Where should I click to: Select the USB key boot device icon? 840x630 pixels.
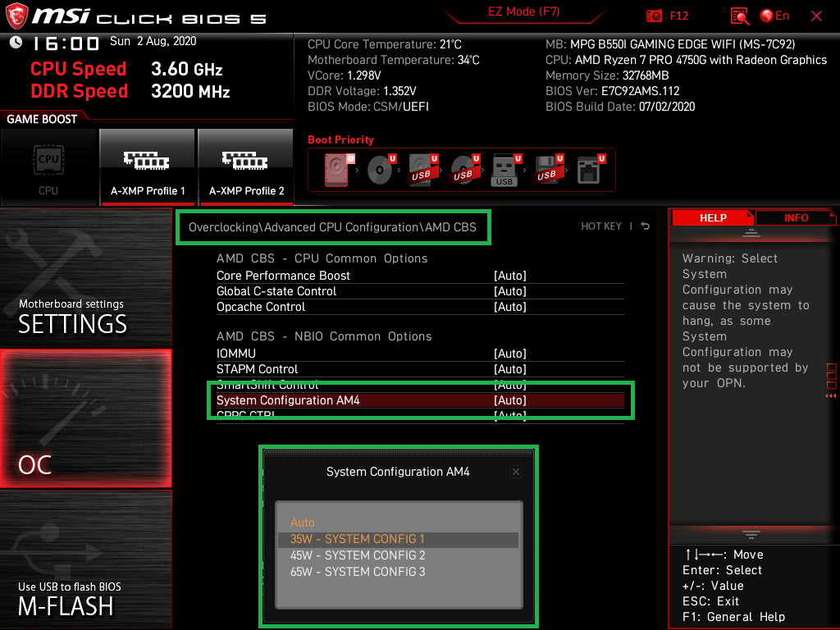505,170
